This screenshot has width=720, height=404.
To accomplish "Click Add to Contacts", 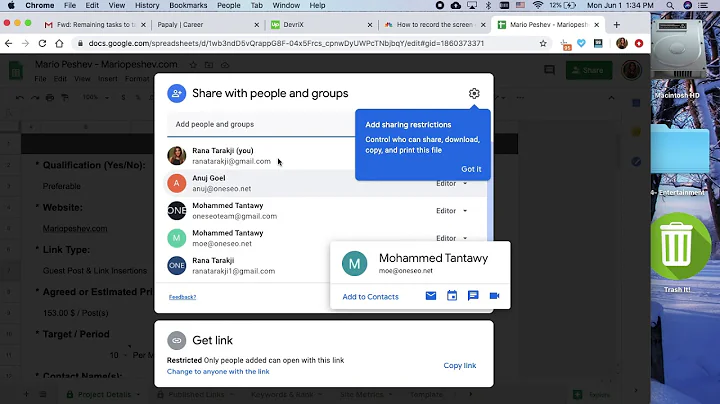I will tap(370, 297).
